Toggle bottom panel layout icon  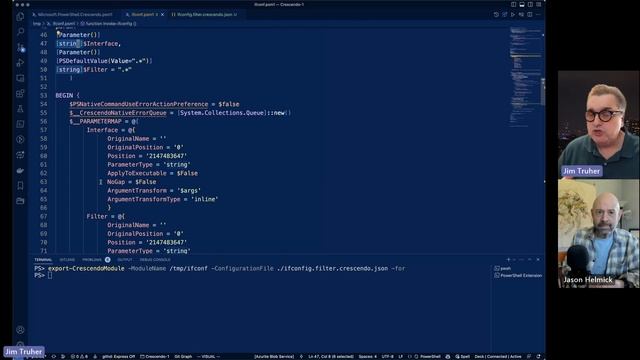tap(522, 4)
